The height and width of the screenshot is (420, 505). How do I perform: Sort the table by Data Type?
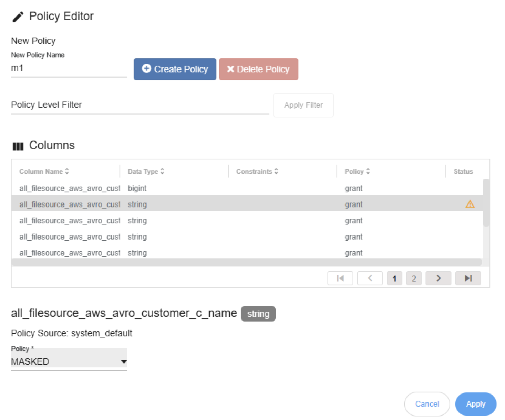click(x=146, y=171)
